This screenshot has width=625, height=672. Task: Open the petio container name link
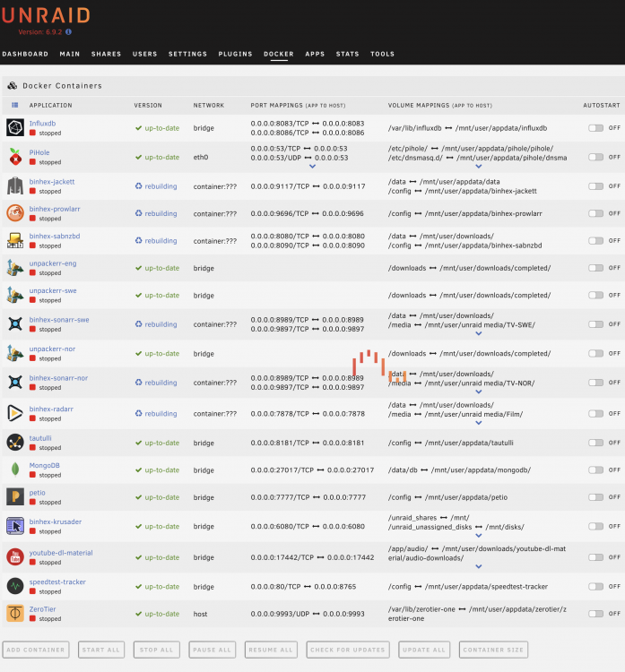click(x=38, y=493)
